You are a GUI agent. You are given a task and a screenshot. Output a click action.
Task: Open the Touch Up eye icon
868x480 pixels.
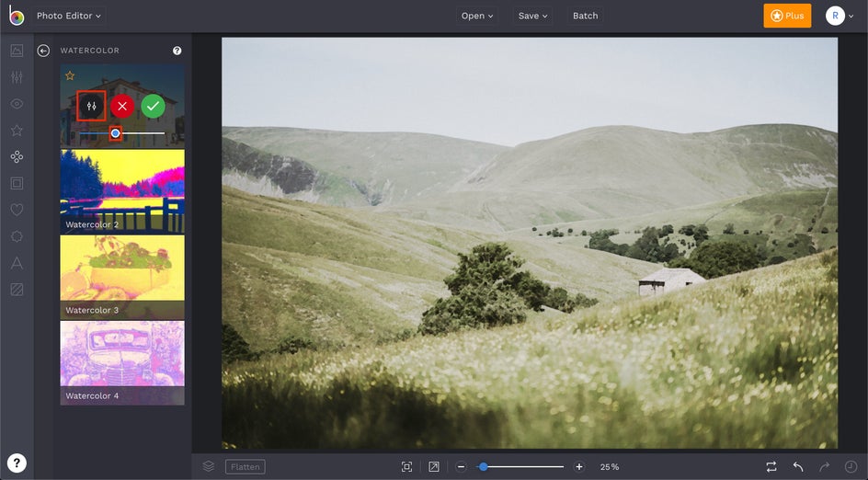[x=17, y=104]
